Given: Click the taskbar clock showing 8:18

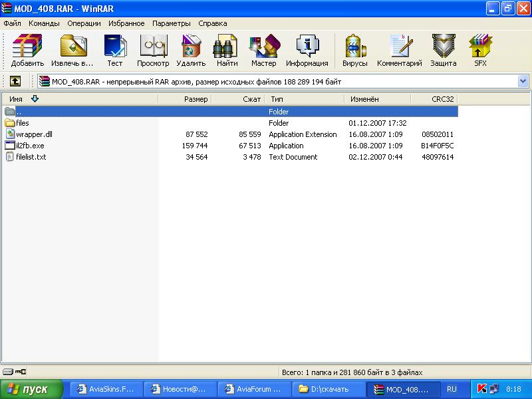Looking at the screenshot, I should coord(513,389).
